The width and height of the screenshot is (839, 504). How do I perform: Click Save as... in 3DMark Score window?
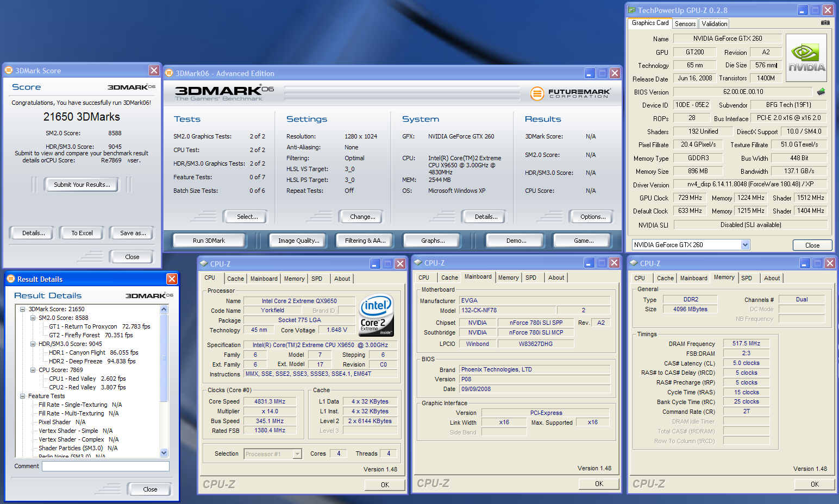point(133,233)
